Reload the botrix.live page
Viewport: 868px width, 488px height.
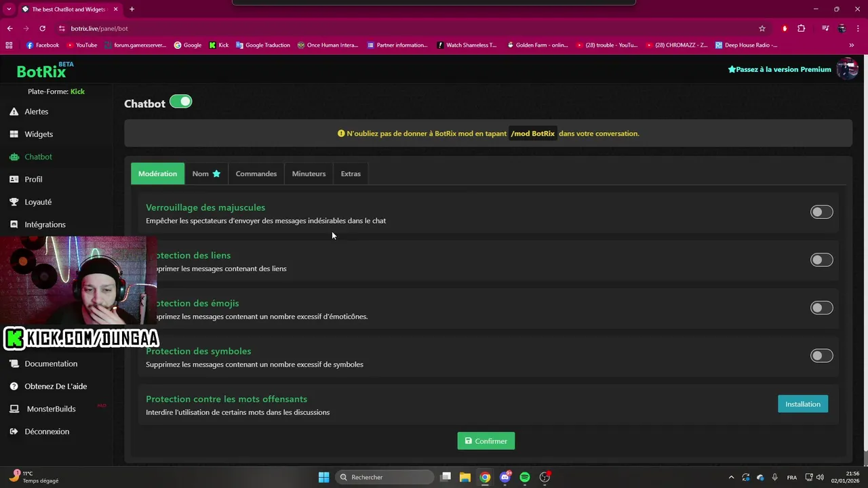click(42, 28)
